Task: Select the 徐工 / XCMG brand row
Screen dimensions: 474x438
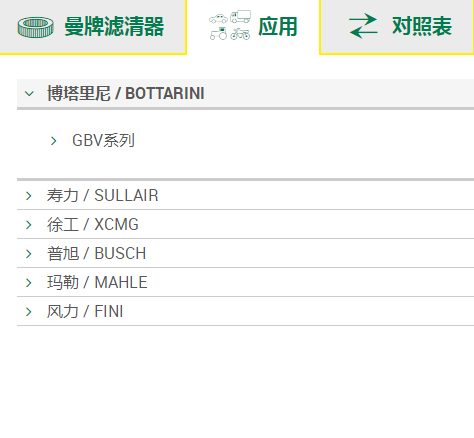Action: coord(245,224)
